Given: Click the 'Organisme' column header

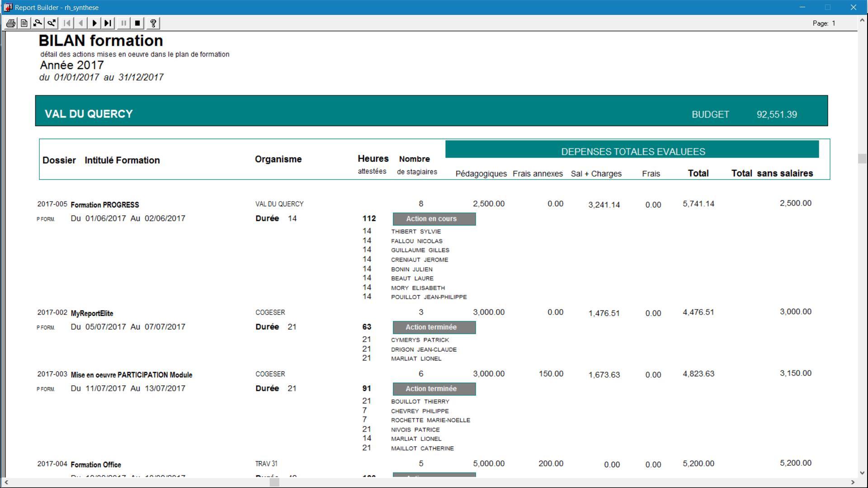Looking at the screenshot, I should coord(278,159).
